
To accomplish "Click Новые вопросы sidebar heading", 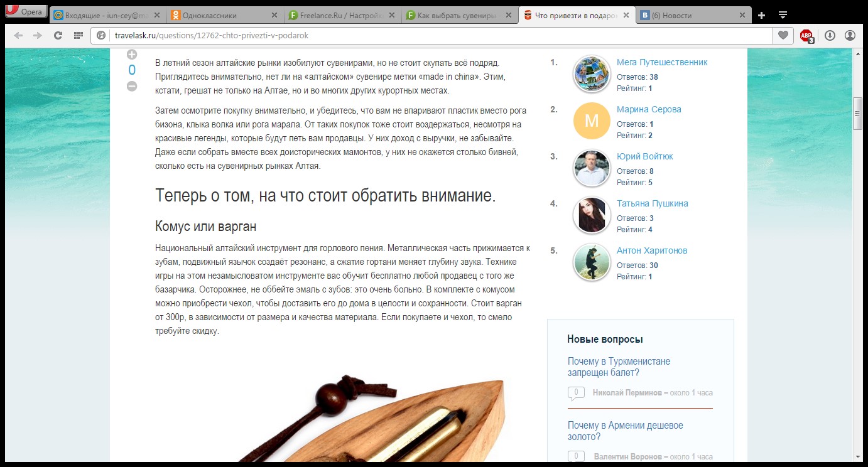I will click(x=605, y=339).
